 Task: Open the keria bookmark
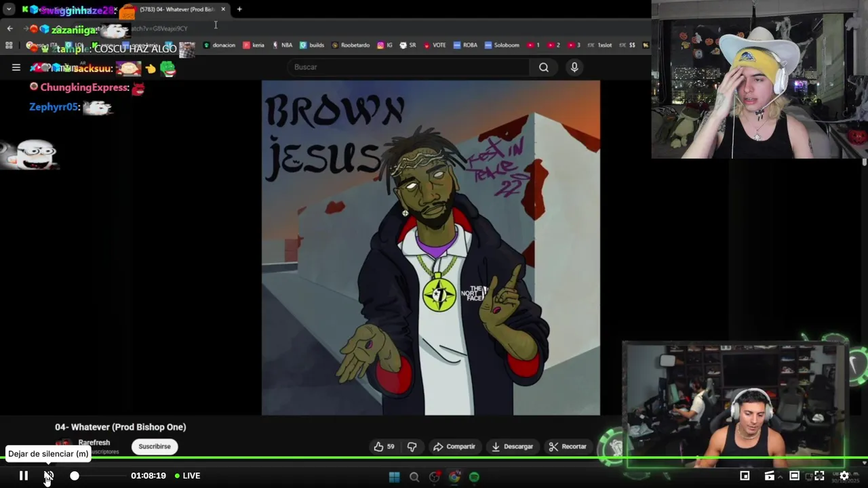coord(254,45)
